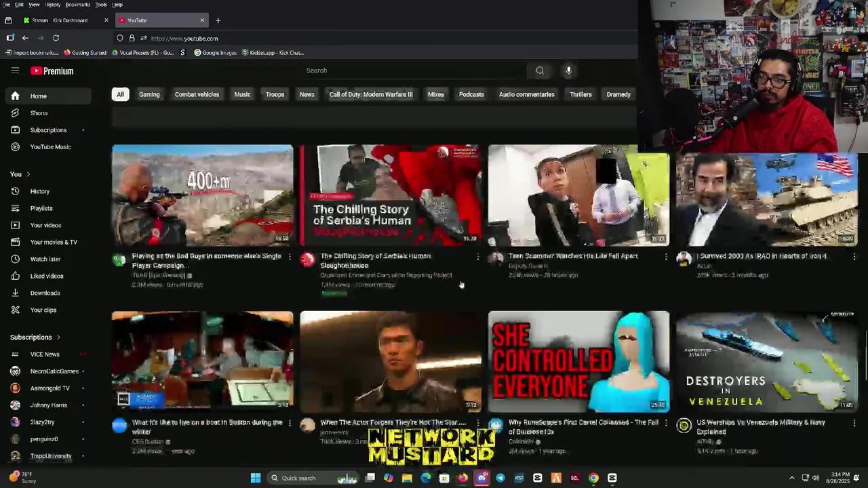This screenshot has height=488, width=868.
Task: Open Firefox from the taskbar
Action: pos(462,478)
